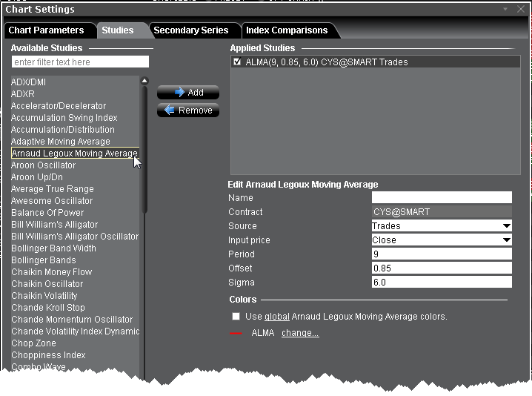Go to the Index Comparisons tab

click(287, 30)
